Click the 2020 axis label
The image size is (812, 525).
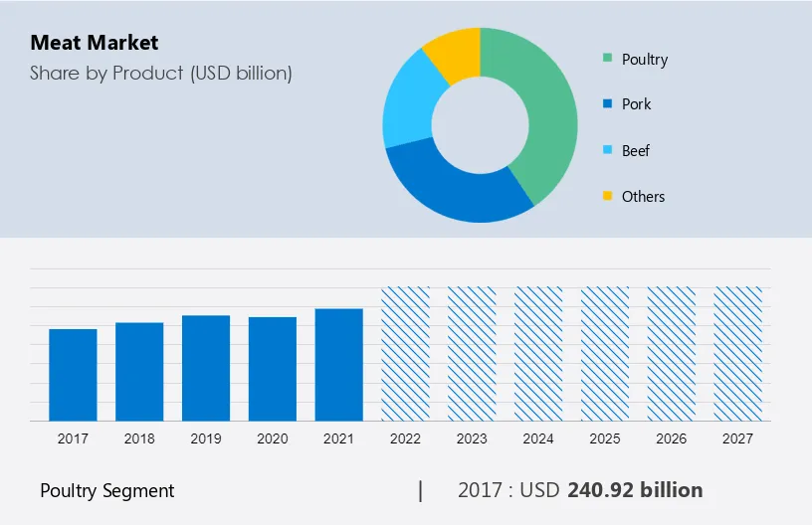click(273, 438)
